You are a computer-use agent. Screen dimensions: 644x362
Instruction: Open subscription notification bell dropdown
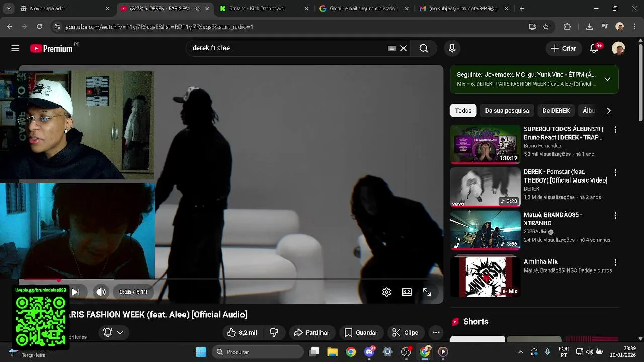(x=113, y=332)
